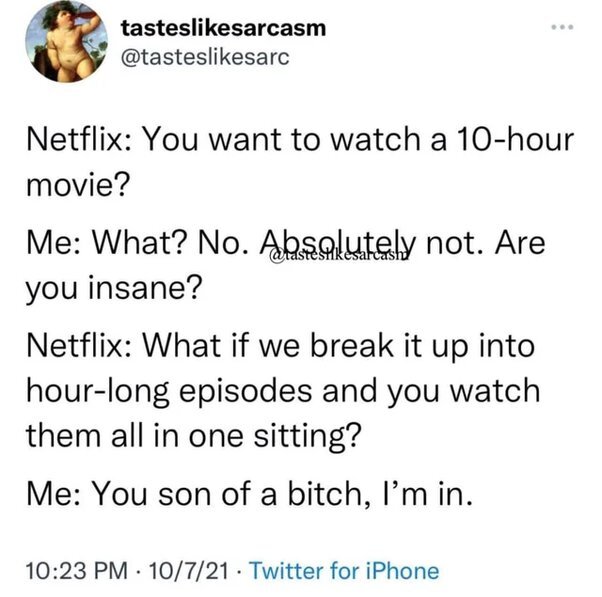Click the @tasteslikesarc handle
The width and height of the screenshot is (602, 597).
coord(205,58)
